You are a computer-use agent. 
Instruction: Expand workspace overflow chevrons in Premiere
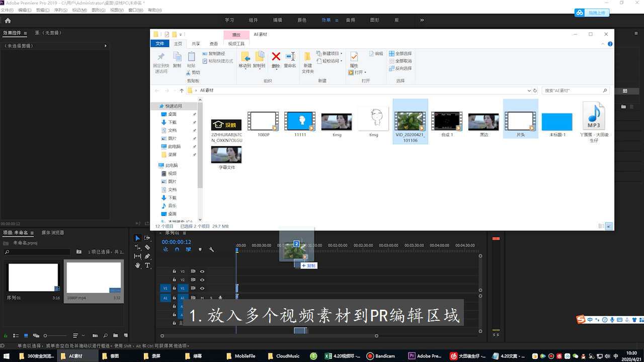[x=422, y=20]
